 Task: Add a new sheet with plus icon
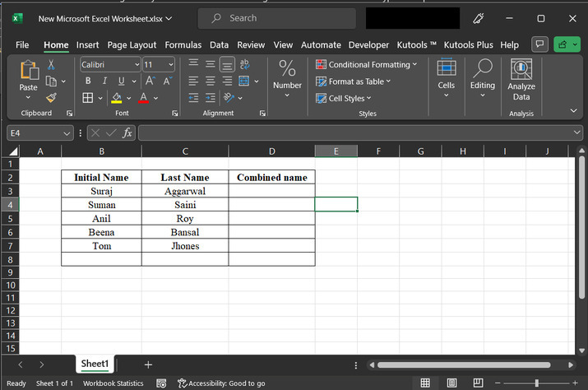click(x=148, y=364)
